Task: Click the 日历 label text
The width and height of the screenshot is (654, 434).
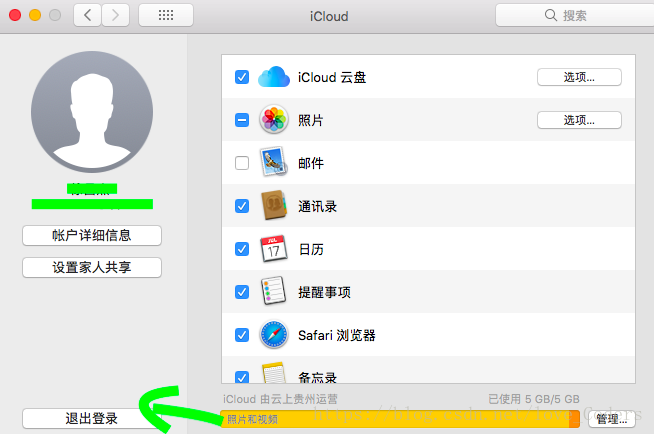Action: pos(311,249)
